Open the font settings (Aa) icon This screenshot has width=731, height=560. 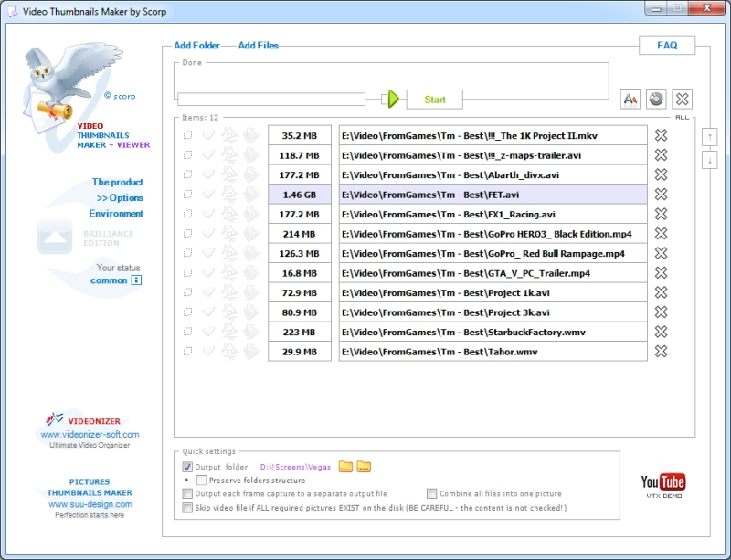click(630, 99)
